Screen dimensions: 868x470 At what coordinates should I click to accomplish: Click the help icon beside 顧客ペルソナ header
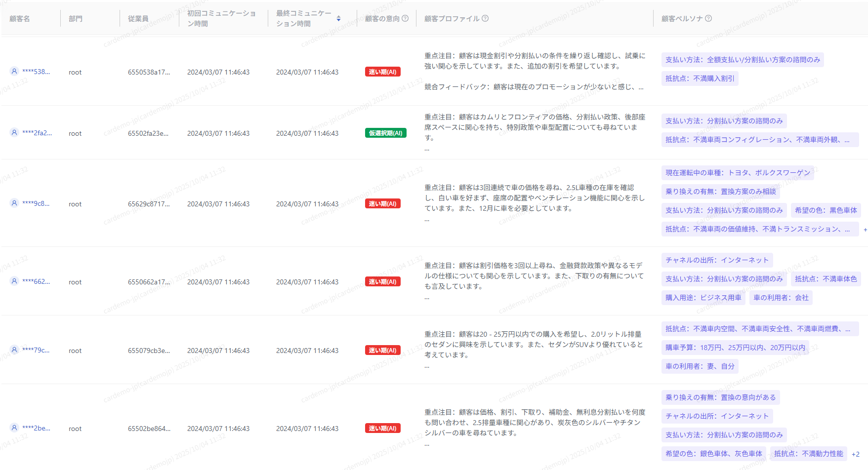[x=708, y=18]
